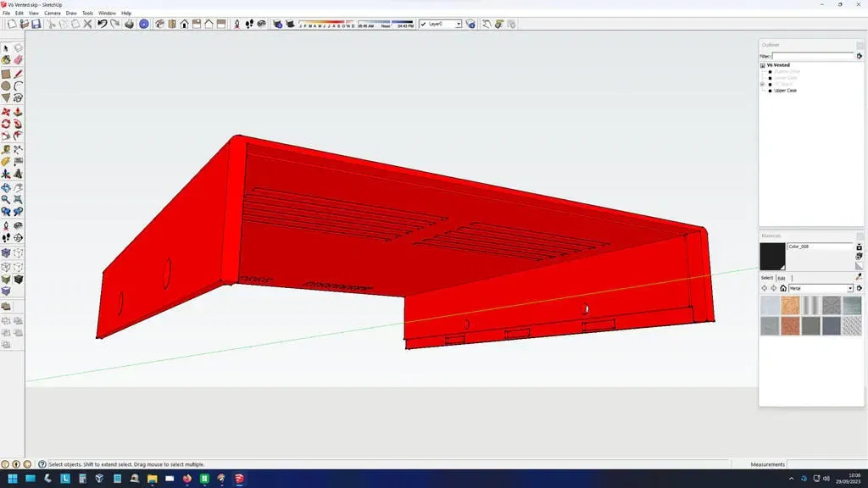
Task: Select the Line pencil tool
Action: 19,74
